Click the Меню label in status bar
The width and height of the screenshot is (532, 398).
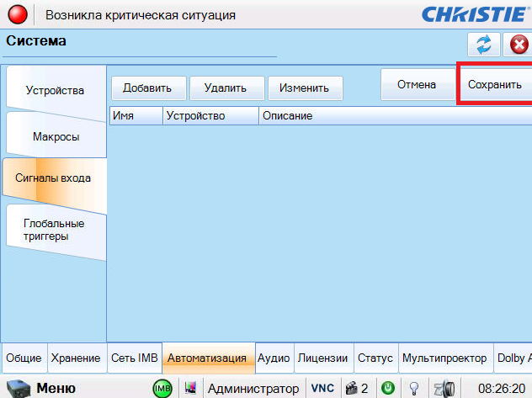56,388
